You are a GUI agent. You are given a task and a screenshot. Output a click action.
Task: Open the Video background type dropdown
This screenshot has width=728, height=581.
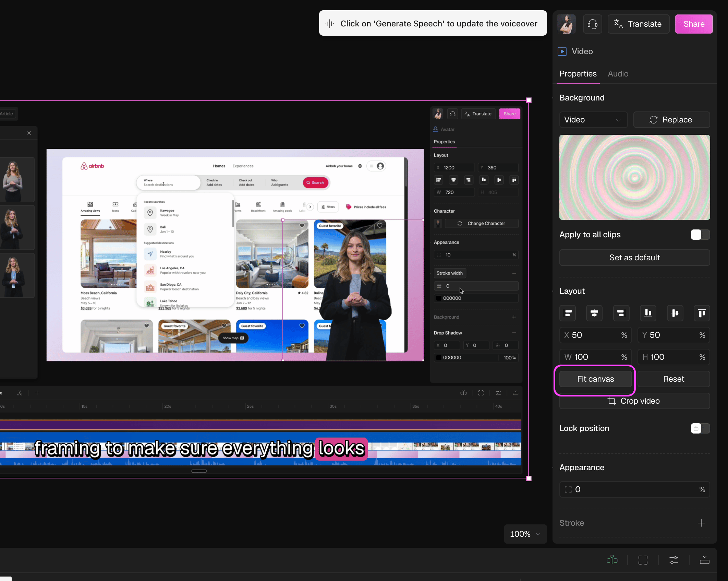pyautogui.click(x=593, y=120)
